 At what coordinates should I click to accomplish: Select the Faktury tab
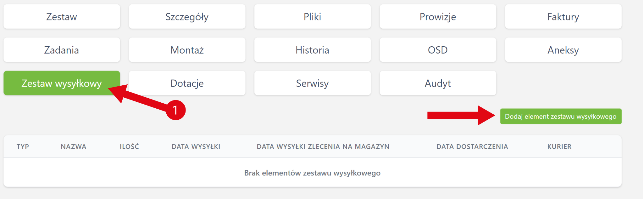(563, 17)
